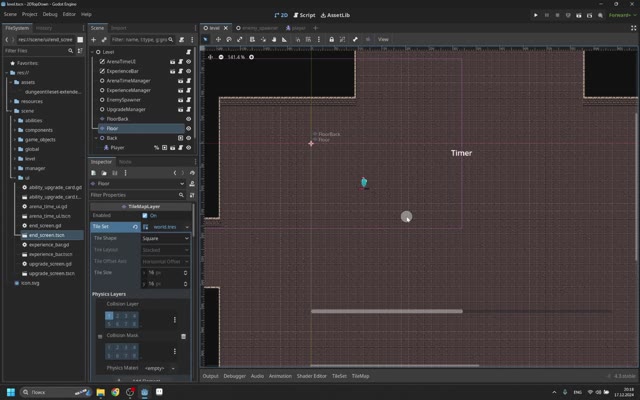
Task: Click the zoom out minus icon
Action: (x=221, y=57)
